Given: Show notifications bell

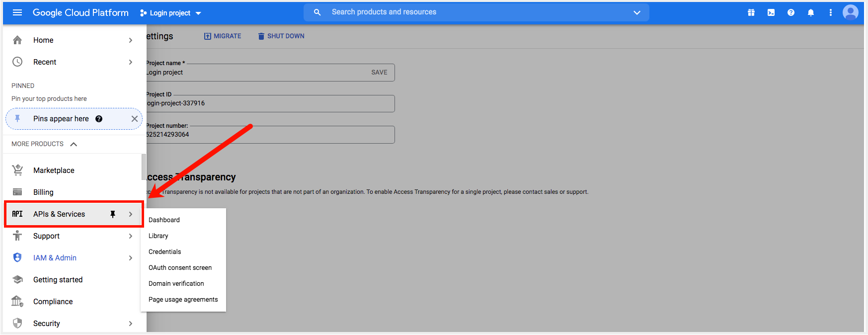Looking at the screenshot, I should point(811,12).
